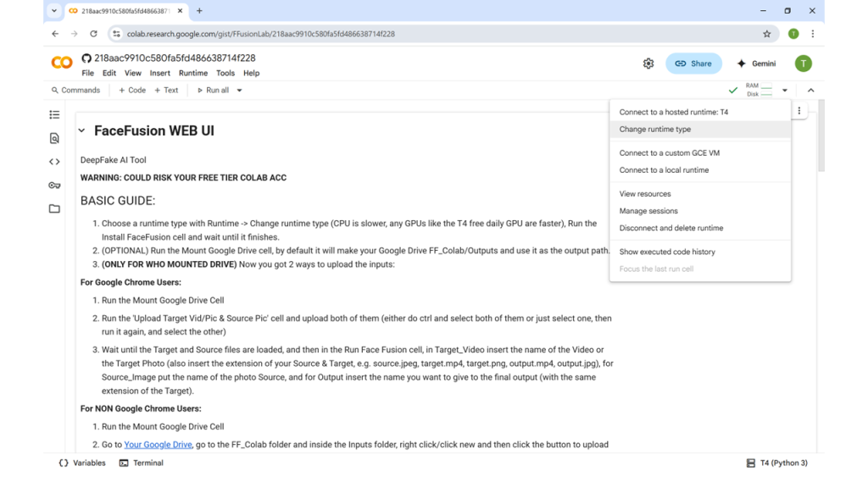The height and width of the screenshot is (488, 868).
Task: Select Manage sessions
Action: tap(700, 211)
